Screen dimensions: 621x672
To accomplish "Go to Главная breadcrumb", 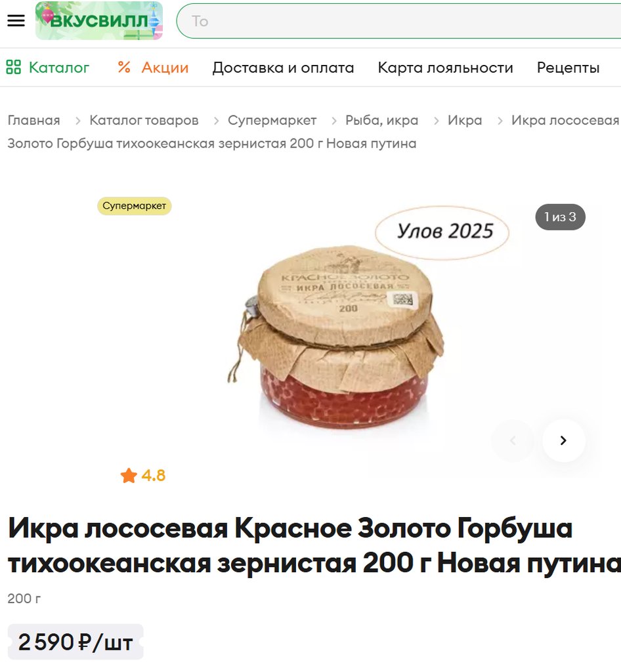I will 34,121.
